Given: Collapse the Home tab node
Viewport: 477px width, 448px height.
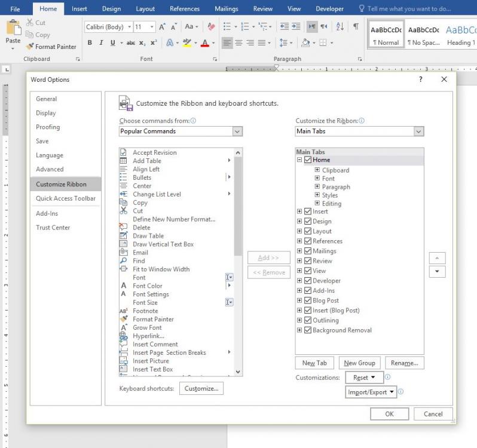Looking at the screenshot, I should tap(299, 159).
